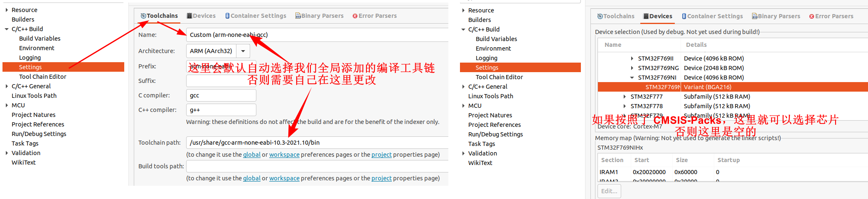
Task: Select WikiText in right tree
Action: click(480, 163)
